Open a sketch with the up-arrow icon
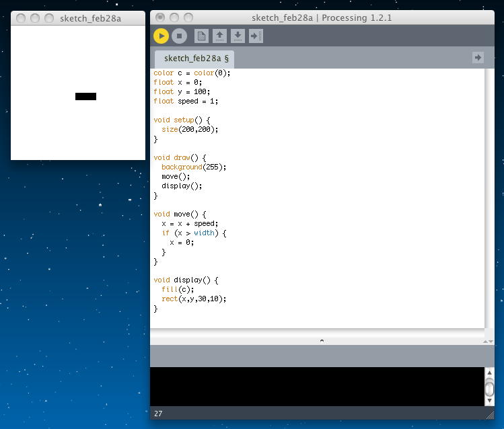The width and height of the screenshot is (504, 429). pyautogui.click(x=219, y=36)
